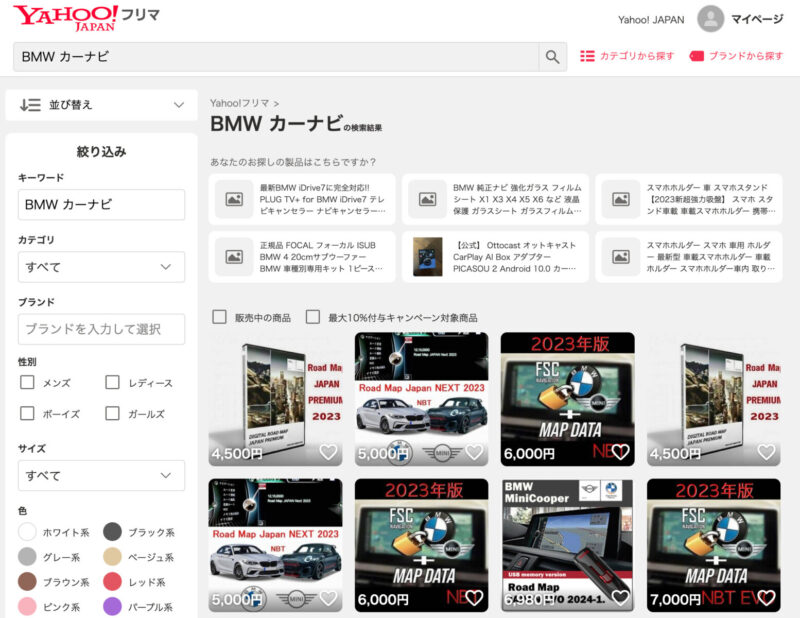Like the second-row 5,000円 Road Map NEXT item
800x618 pixels.
point(328,598)
